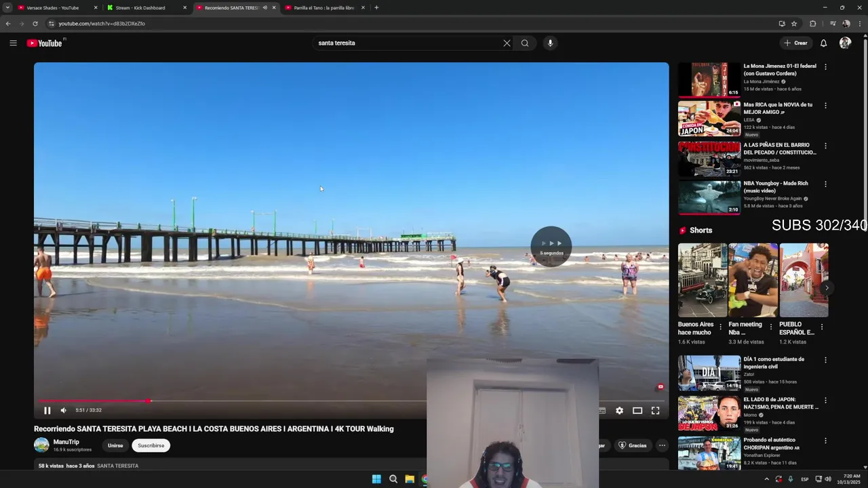The width and height of the screenshot is (868, 488).
Task: Mute the video with the speaker icon
Action: pos(64,410)
